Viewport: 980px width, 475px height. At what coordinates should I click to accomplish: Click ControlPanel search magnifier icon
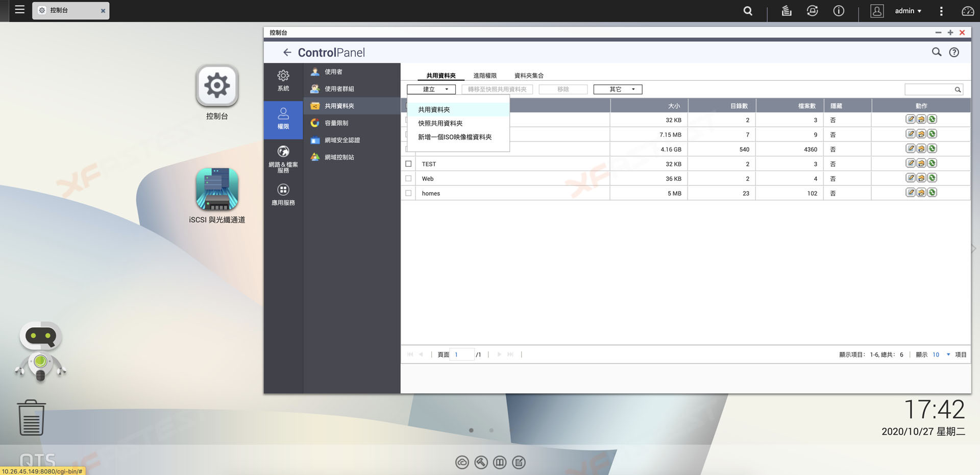(x=937, y=52)
